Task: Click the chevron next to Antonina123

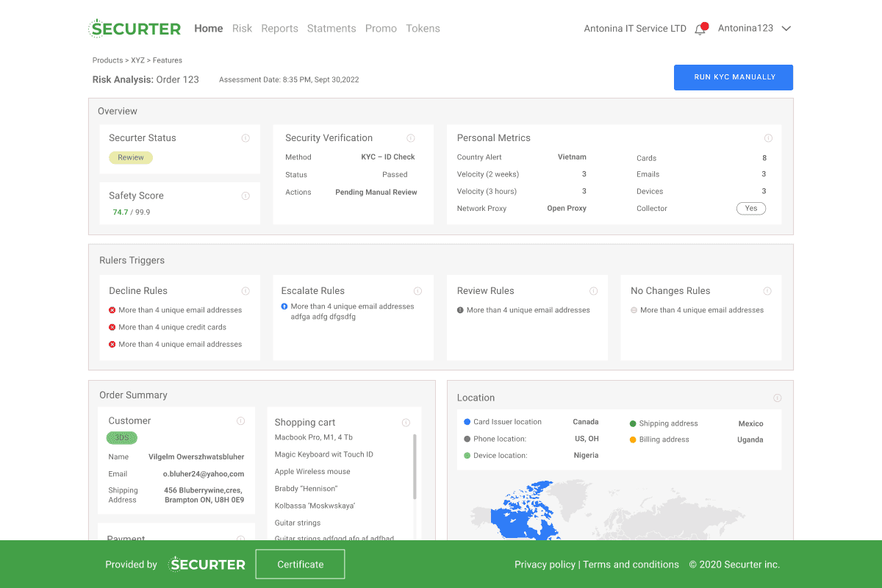Action: (786, 29)
